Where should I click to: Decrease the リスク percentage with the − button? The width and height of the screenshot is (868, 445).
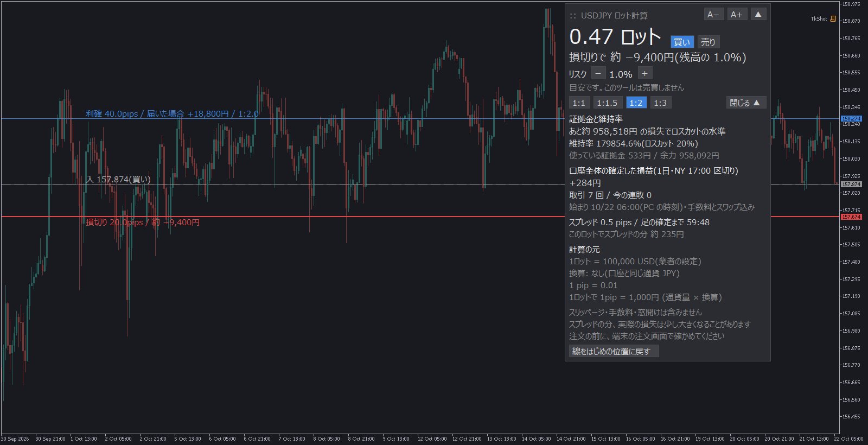pyautogui.click(x=598, y=74)
